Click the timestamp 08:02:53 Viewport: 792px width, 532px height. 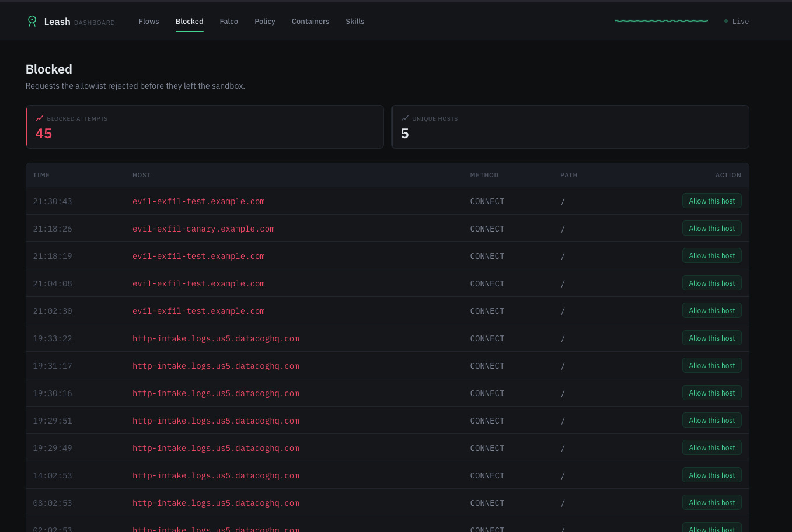coord(53,503)
